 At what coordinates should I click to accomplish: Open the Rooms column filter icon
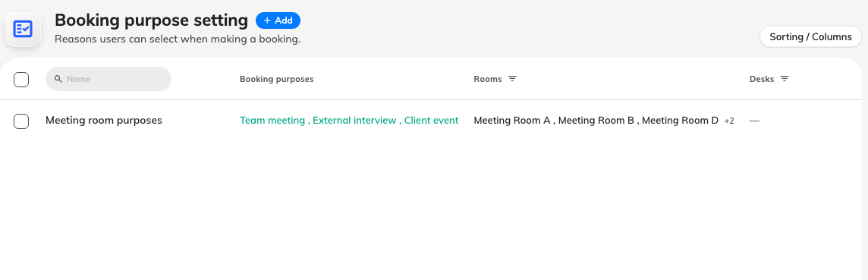tap(512, 79)
